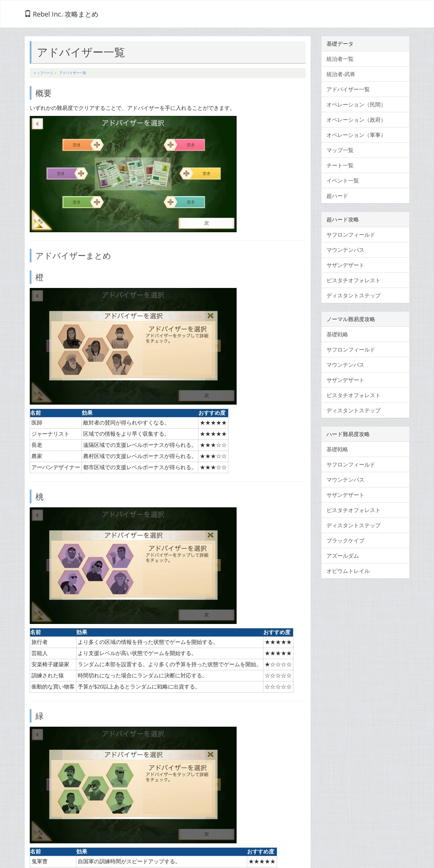
Task: Click the yellow 空き slot plus icon
Action: [x=186, y=173]
